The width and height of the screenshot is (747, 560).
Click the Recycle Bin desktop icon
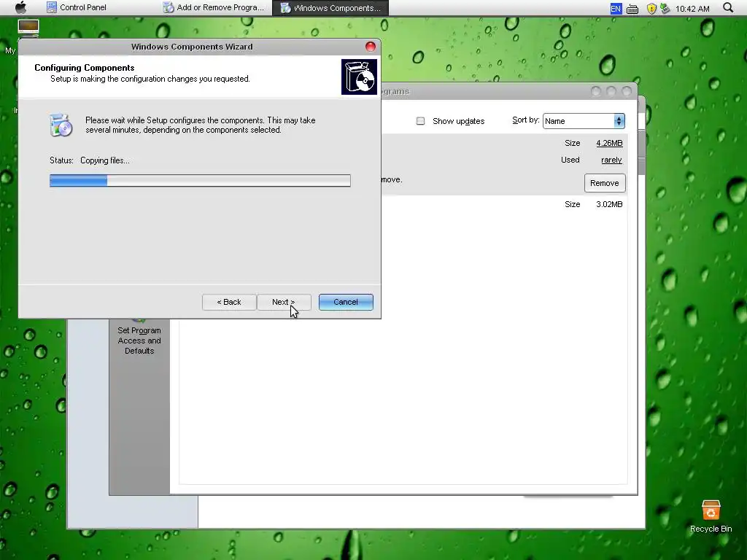click(711, 516)
